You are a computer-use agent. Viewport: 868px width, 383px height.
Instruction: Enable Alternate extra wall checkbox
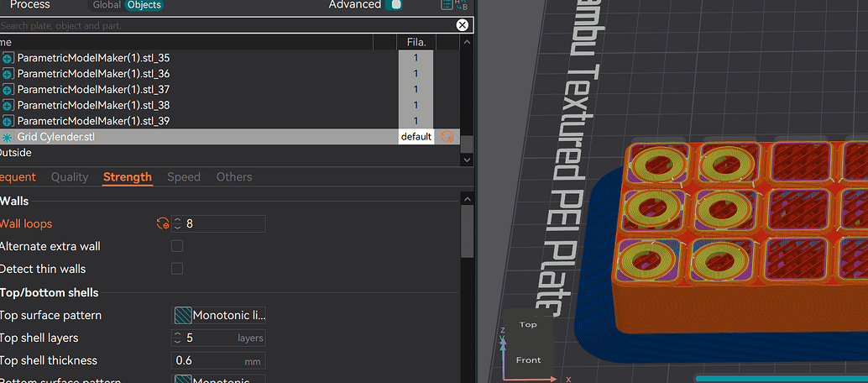pos(177,246)
